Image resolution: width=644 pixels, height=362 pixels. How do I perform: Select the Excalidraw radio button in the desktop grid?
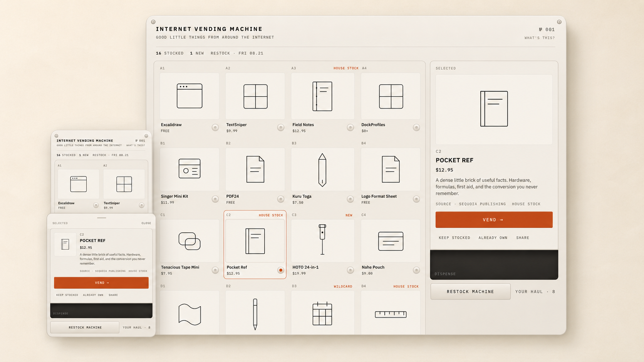click(215, 127)
